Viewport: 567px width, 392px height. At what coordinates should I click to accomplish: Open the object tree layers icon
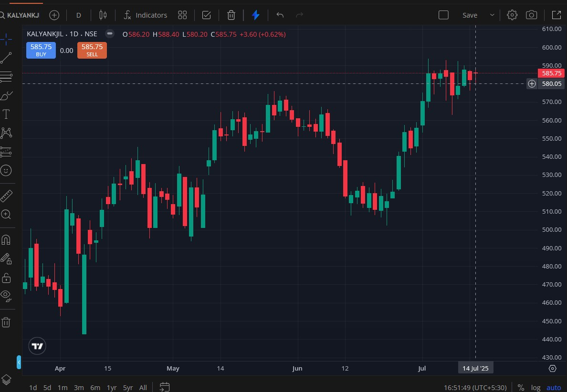click(6, 380)
